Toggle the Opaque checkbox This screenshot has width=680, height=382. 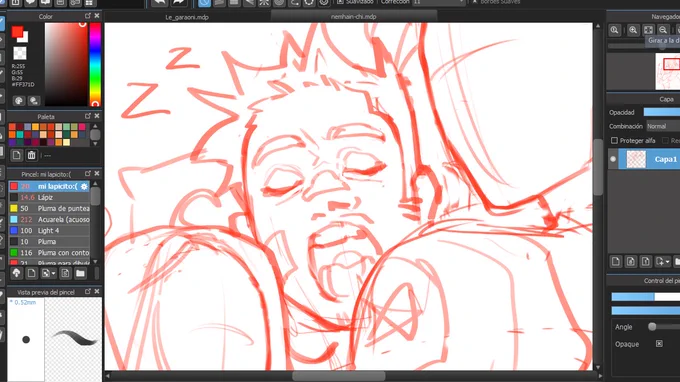(659, 344)
